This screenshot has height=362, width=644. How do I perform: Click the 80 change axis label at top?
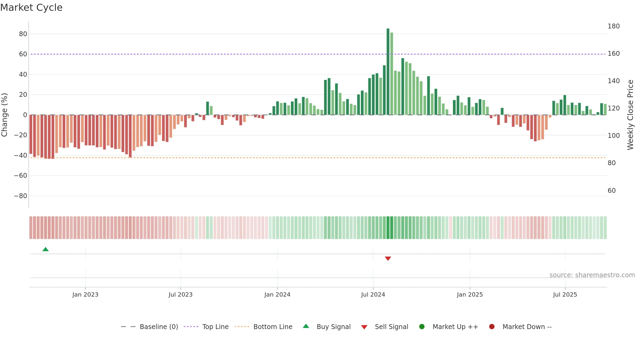click(x=23, y=34)
